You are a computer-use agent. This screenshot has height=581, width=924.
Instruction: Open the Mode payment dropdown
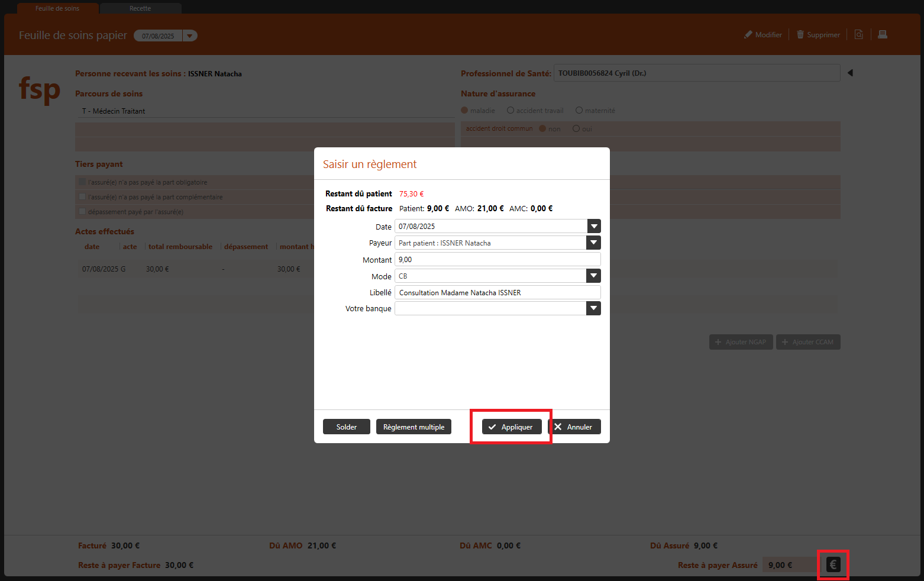point(593,276)
